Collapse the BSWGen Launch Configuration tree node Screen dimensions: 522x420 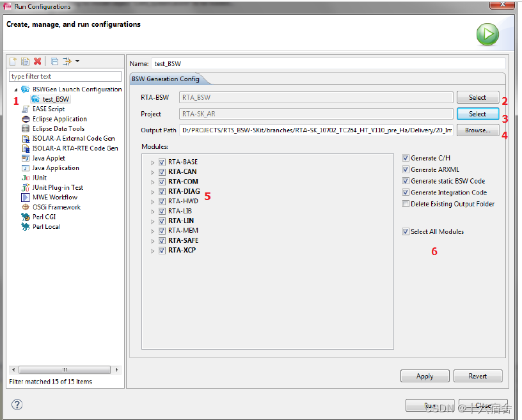tap(15, 89)
